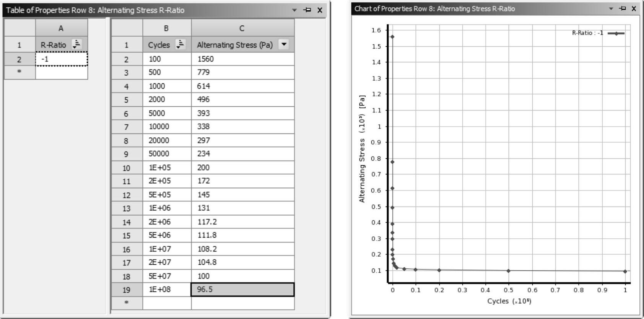Click the empty new Cycles row cell
Image resolution: width=644 pixels, height=319 pixels.
coord(167,303)
